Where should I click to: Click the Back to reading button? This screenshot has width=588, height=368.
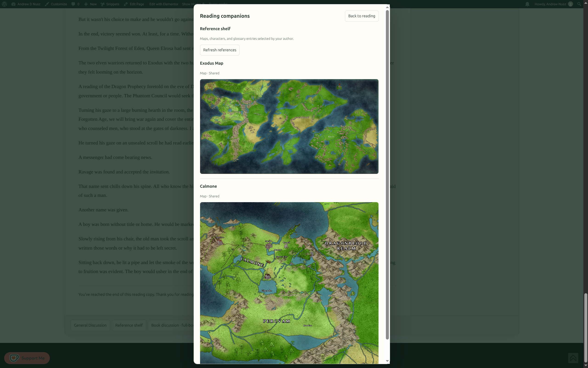point(362,16)
